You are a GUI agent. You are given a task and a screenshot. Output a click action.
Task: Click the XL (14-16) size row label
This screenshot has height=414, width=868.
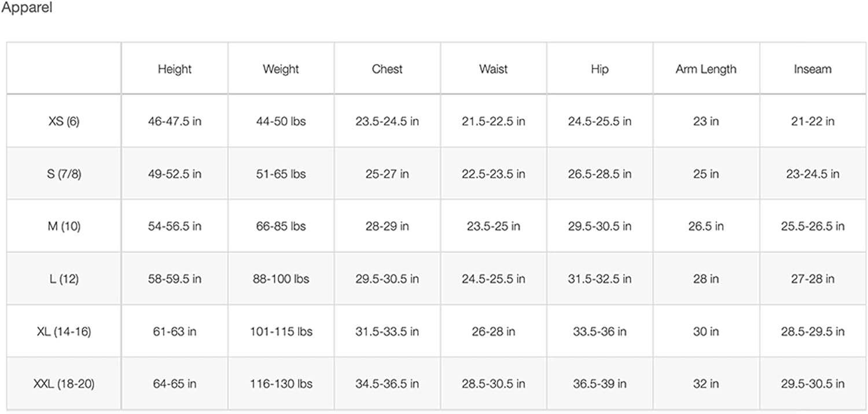tap(64, 331)
